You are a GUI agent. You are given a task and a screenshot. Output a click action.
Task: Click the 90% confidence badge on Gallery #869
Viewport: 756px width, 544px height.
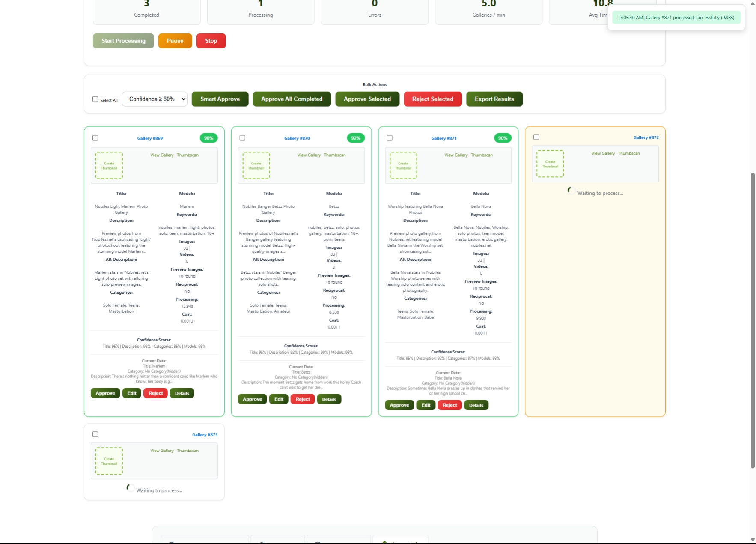208,138
